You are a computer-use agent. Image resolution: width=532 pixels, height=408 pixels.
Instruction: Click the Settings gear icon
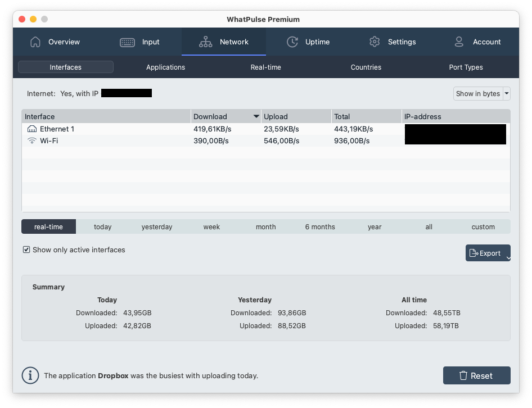click(x=375, y=42)
